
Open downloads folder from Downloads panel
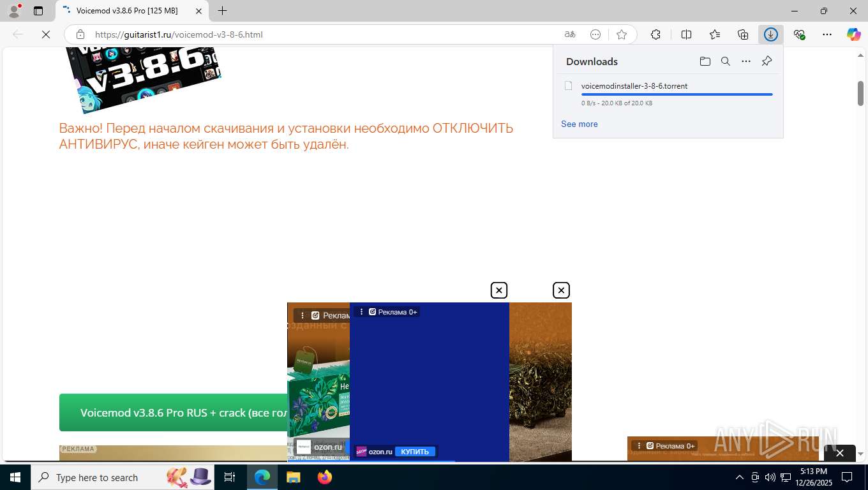click(x=705, y=61)
